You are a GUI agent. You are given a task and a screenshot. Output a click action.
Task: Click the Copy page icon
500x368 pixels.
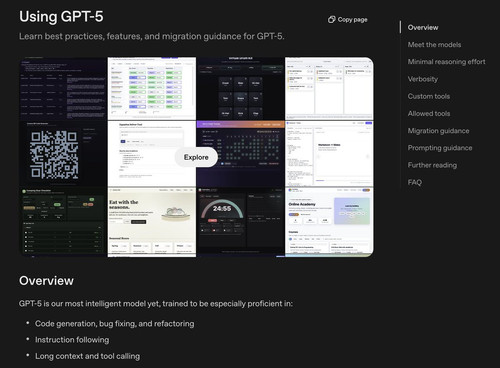331,20
